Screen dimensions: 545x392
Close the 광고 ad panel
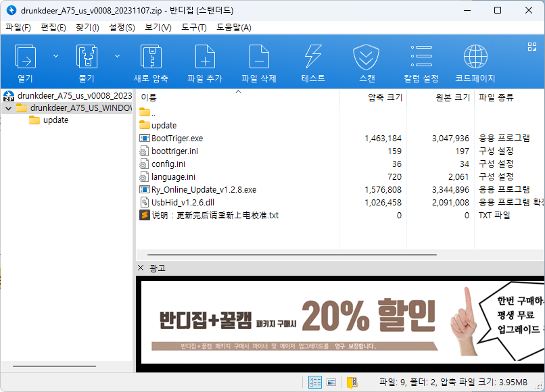[141, 268]
